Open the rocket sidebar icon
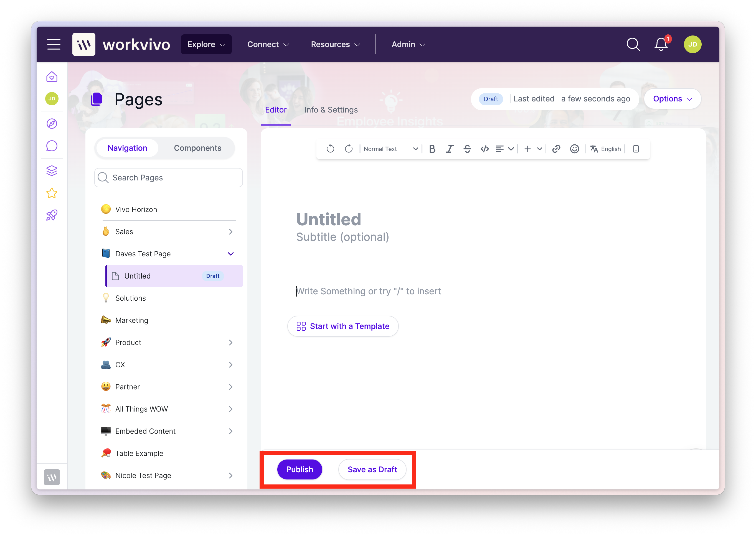This screenshot has width=756, height=536. point(52,215)
